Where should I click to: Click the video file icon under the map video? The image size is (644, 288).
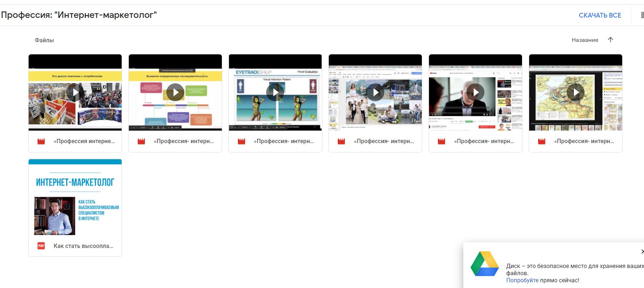pyautogui.click(x=542, y=141)
